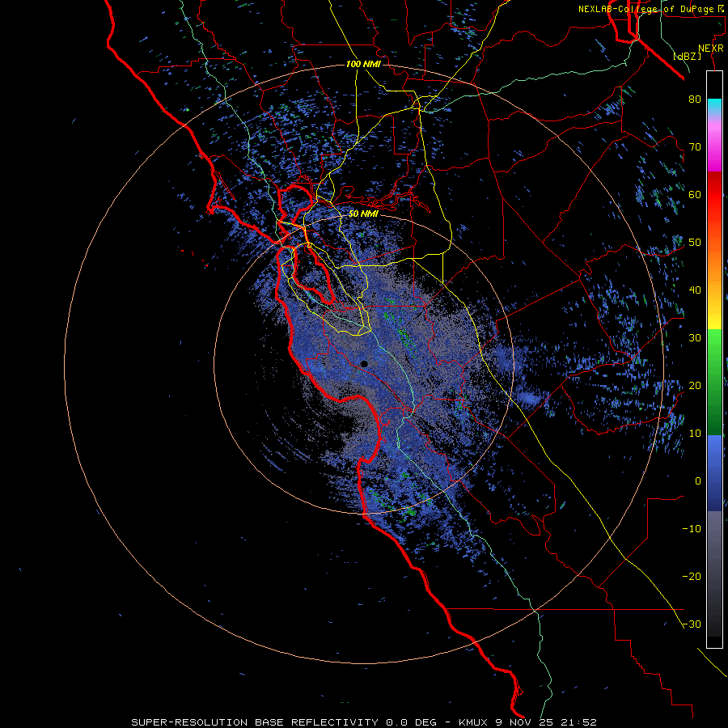Click the '-20' value on the color scale
Screen dimensions: 728x728
692,577
